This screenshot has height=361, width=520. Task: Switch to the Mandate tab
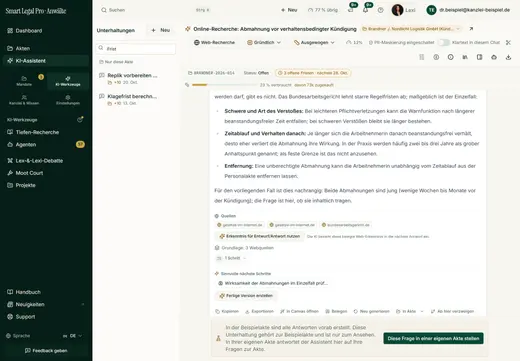coord(24,81)
